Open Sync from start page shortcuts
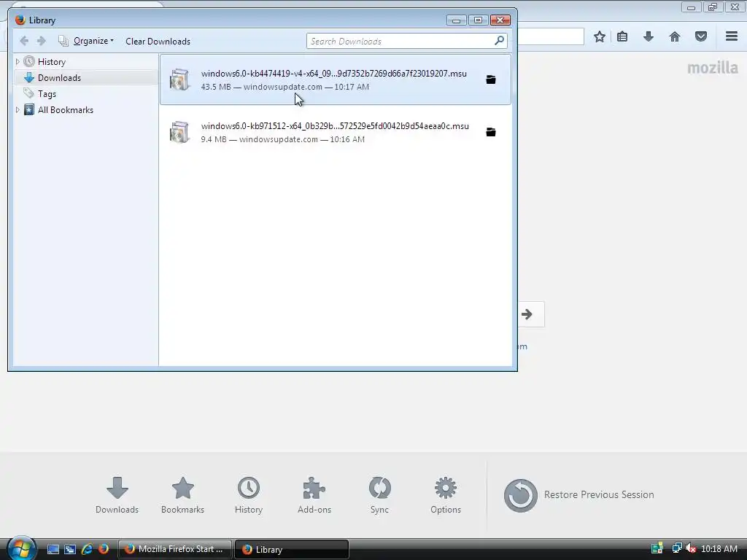The height and width of the screenshot is (560, 747). point(379,495)
